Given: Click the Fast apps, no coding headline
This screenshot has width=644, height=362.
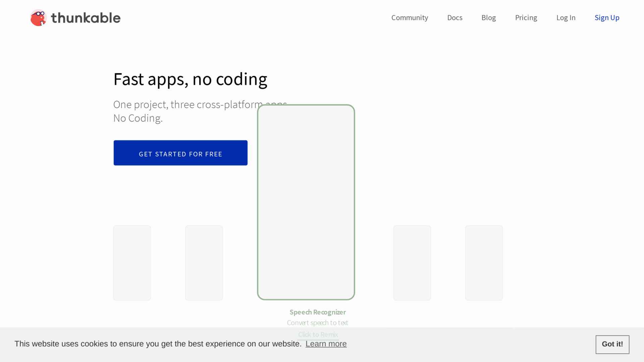Looking at the screenshot, I should coord(190,79).
